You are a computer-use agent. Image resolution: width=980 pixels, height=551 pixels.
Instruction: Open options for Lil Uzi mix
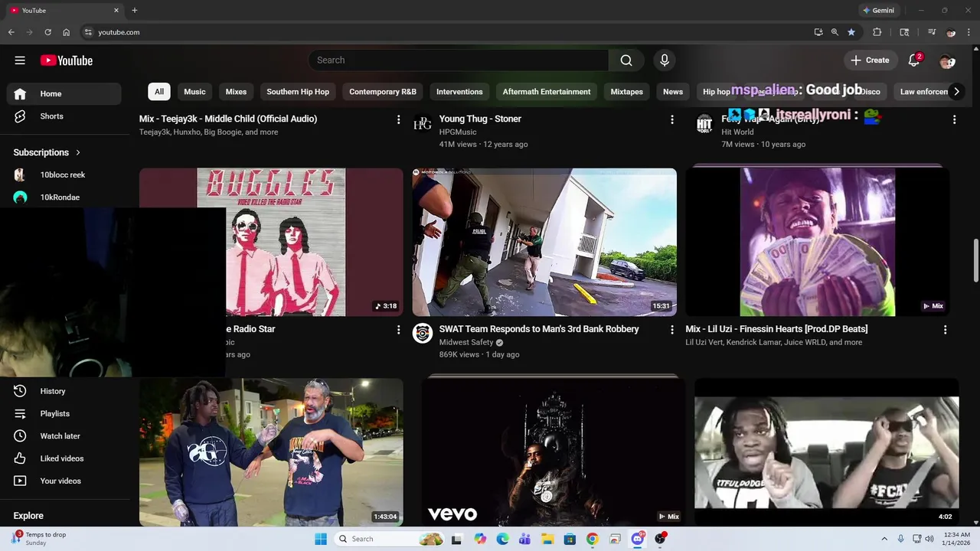pyautogui.click(x=945, y=329)
